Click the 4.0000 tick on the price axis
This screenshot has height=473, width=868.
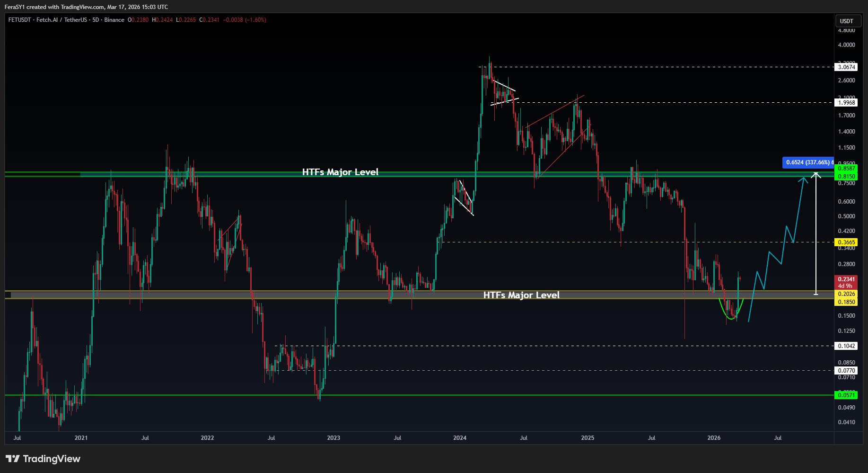pos(847,45)
